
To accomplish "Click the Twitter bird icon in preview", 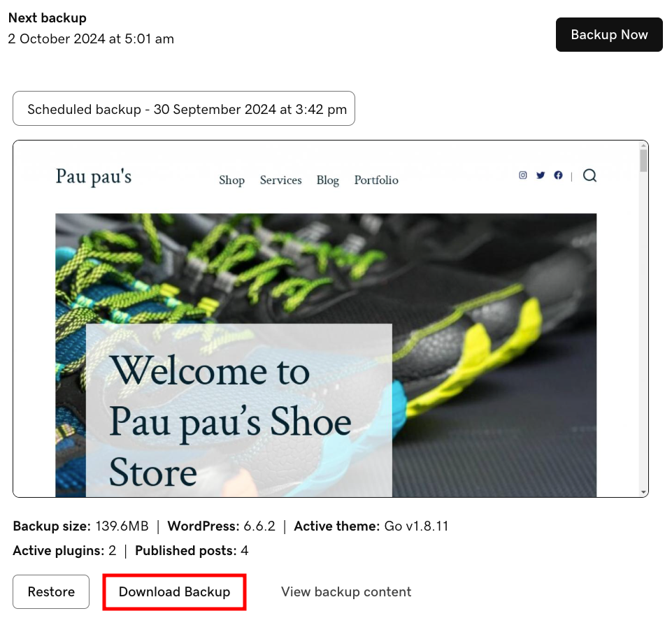I will click(541, 175).
